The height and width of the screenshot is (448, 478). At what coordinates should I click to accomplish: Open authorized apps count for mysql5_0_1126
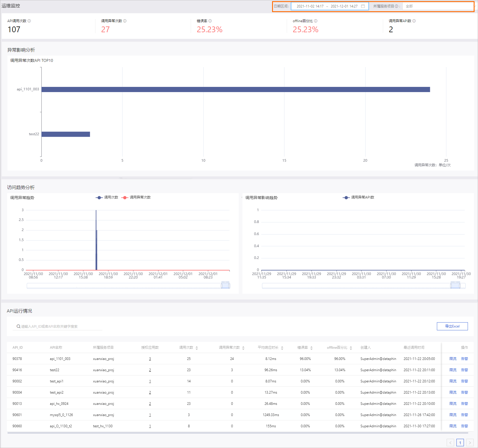150,415
